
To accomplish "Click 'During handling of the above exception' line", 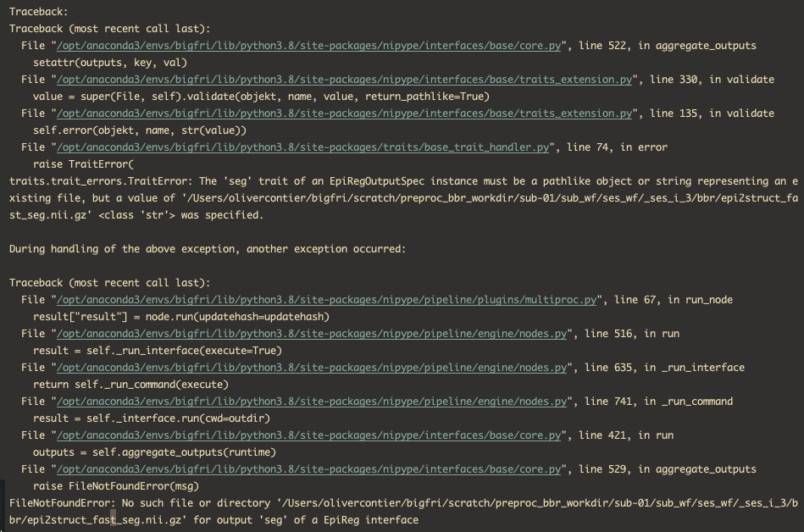I will point(208,249).
